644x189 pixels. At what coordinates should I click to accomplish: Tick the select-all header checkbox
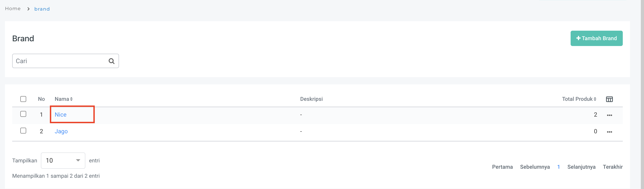click(x=23, y=99)
